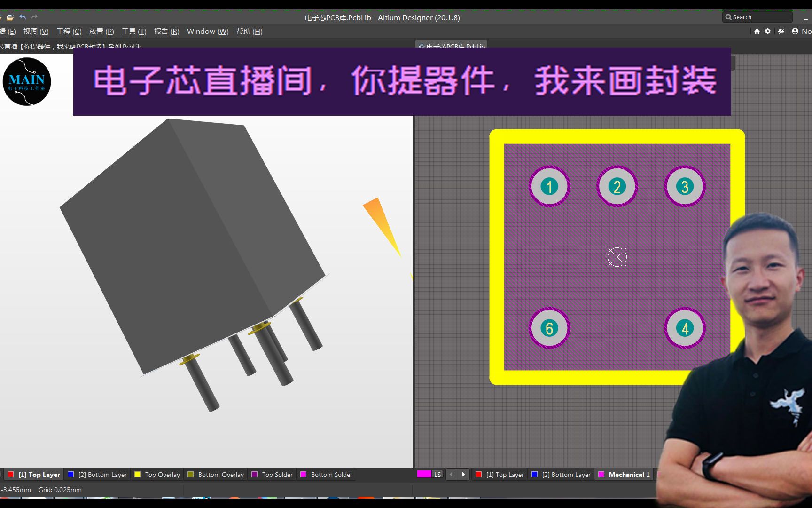This screenshot has width=812, height=508.
Task: Click the magnifier icon in Search box
Action: pyautogui.click(x=728, y=17)
